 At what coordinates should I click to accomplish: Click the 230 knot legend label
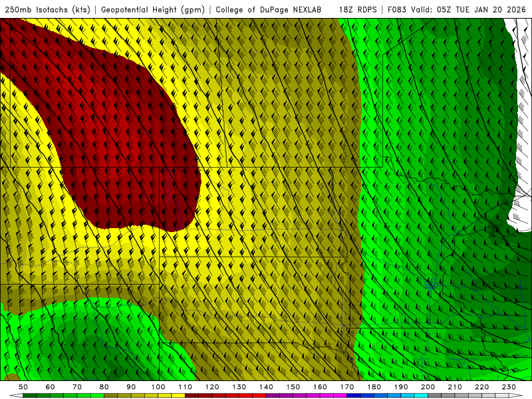click(509, 387)
